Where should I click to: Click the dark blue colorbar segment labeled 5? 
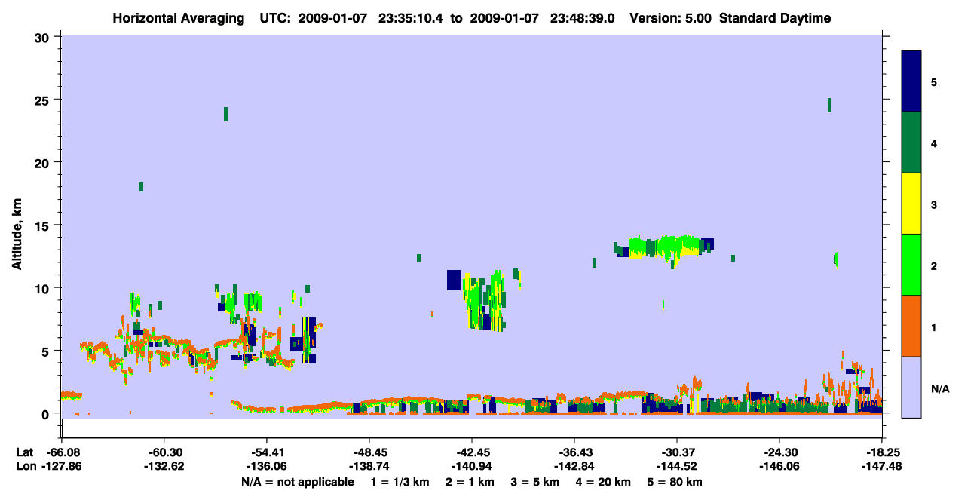911,81
